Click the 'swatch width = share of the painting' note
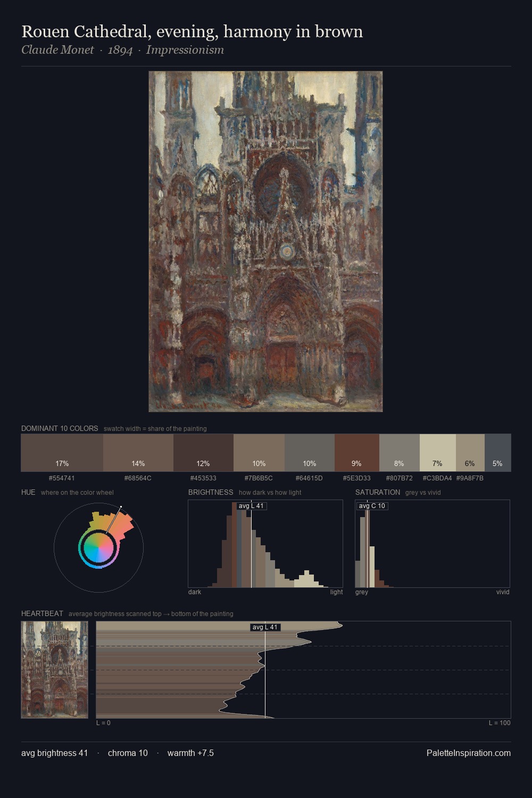Screen dimensions: 532x798 pyautogui.click(x=155, y=429)
